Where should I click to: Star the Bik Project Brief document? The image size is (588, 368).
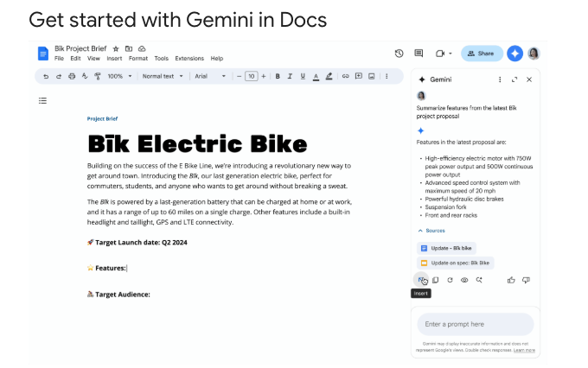click(116, 48)
